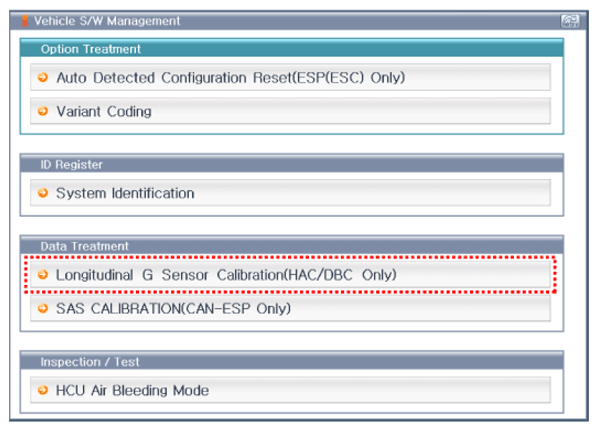Click the icon at top-right of title bar
598x431 pixels.
[570, 21]
